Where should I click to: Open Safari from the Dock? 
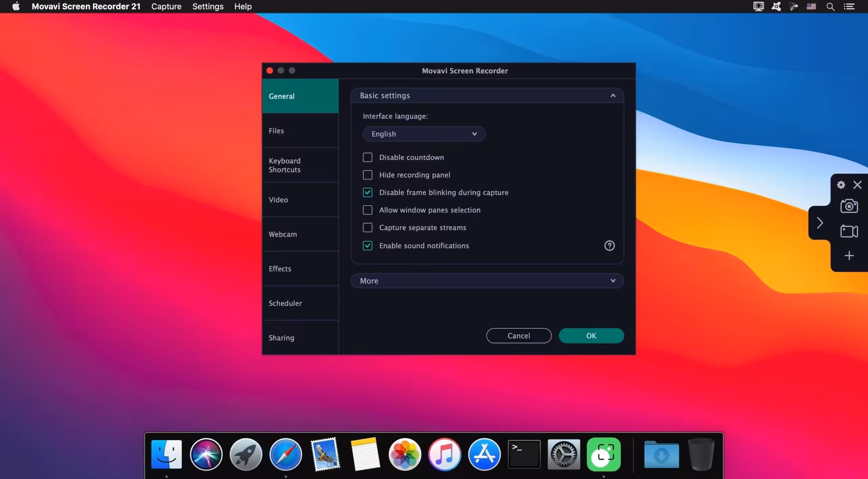click(x=285, y=454)
